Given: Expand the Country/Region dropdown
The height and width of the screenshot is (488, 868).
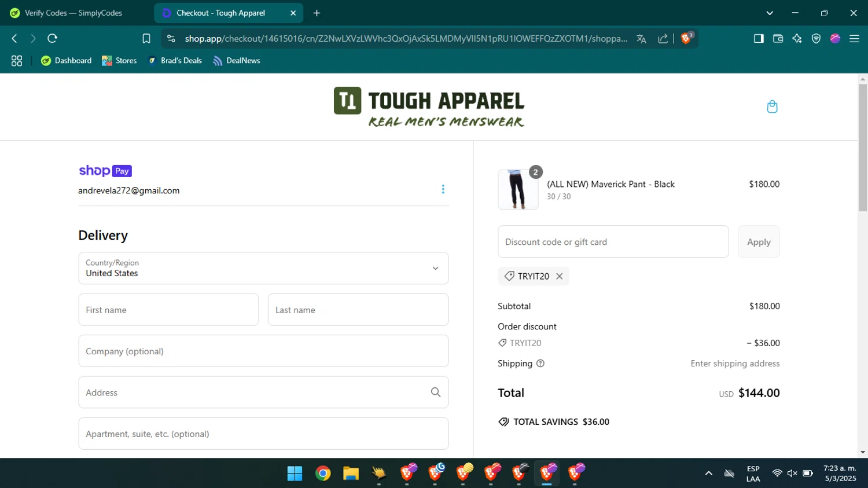Looking at the screenshot, I should (263, 268).
